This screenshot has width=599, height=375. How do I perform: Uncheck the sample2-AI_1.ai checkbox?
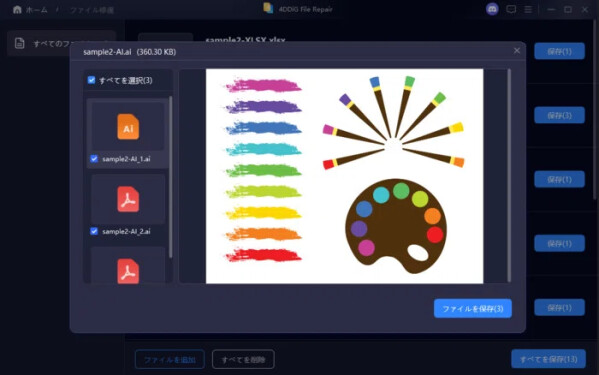pyautogui.click(x=94, y=158)
